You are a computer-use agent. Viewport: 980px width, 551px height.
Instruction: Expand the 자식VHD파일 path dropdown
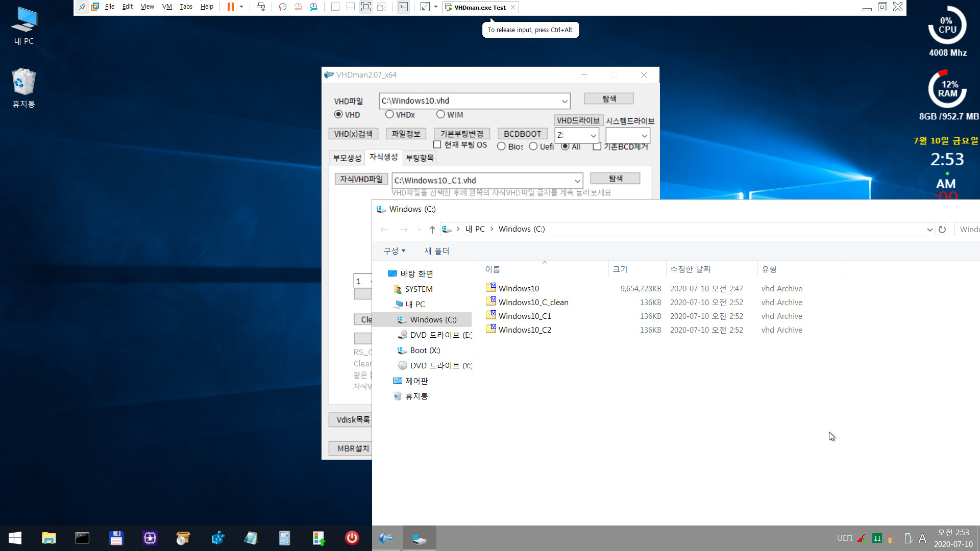click(x=577, y=181)
